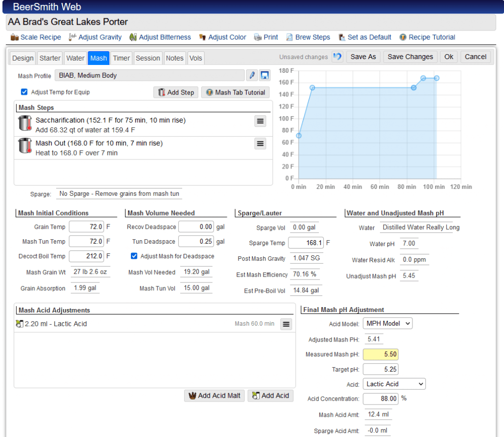Open the Saccharification step options menu
This screenshot has width=504, height=437.
[x=260, y=121]
